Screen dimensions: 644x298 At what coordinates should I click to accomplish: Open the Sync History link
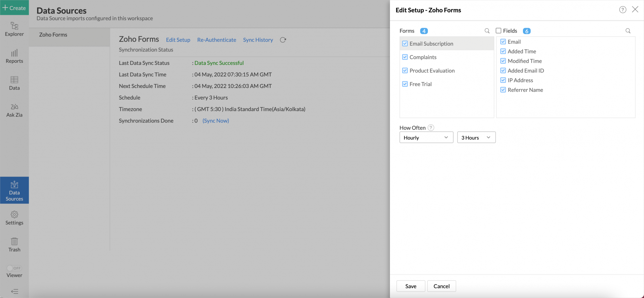tap(258, 40)
